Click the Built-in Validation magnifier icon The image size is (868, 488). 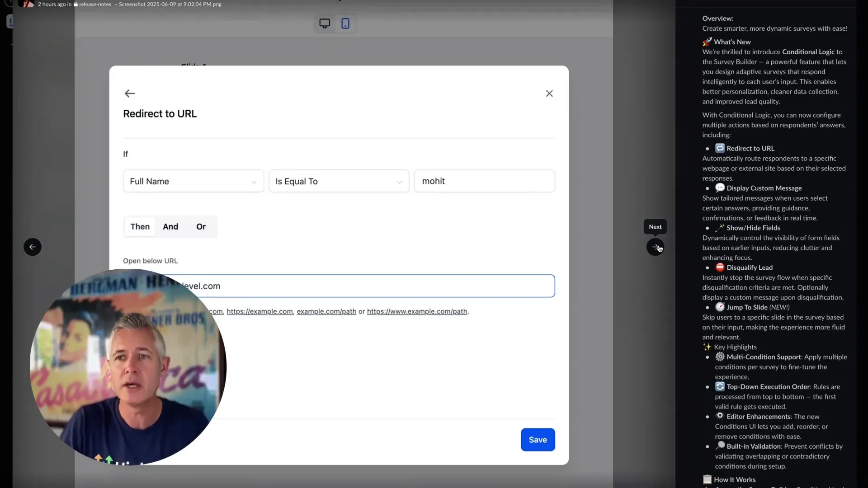pos(720,446)
